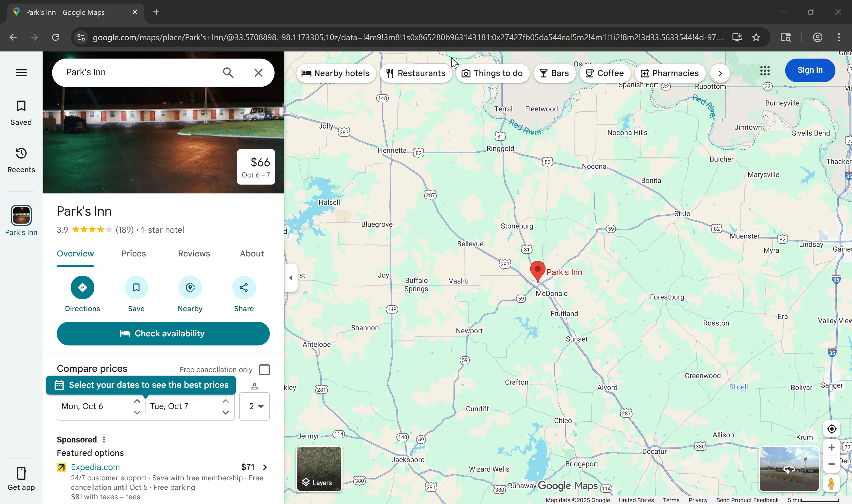Screen dimensions: 852x504
Task: Open the Google apps grid
Action: pos(765,71)
